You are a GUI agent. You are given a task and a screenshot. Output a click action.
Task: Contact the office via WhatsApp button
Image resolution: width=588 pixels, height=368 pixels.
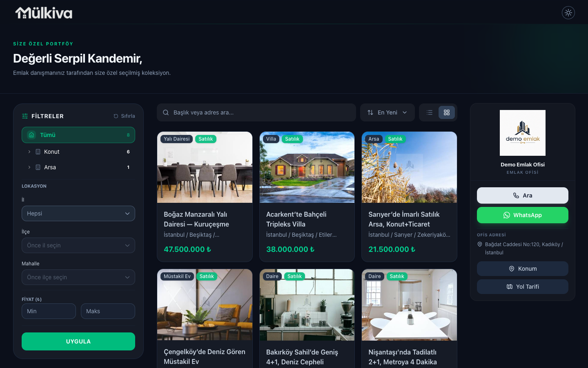click(x=523, y=215)
